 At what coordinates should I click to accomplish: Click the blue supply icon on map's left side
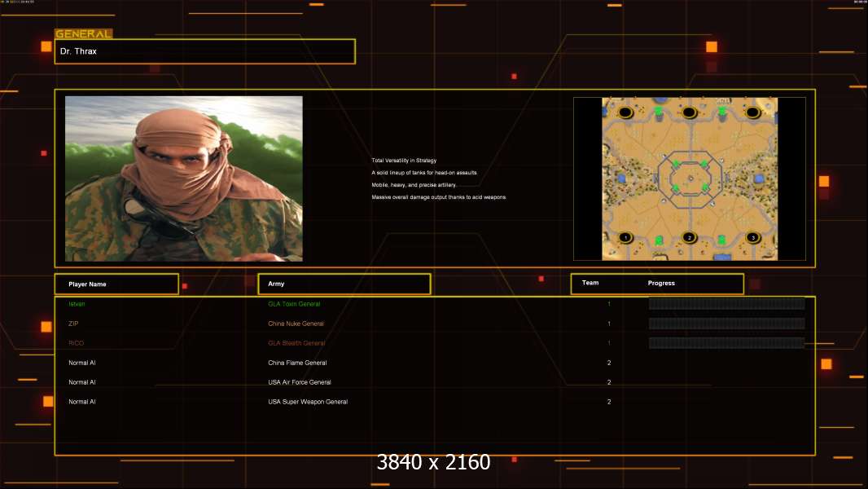pyautogui.click(x=621, y=178)
